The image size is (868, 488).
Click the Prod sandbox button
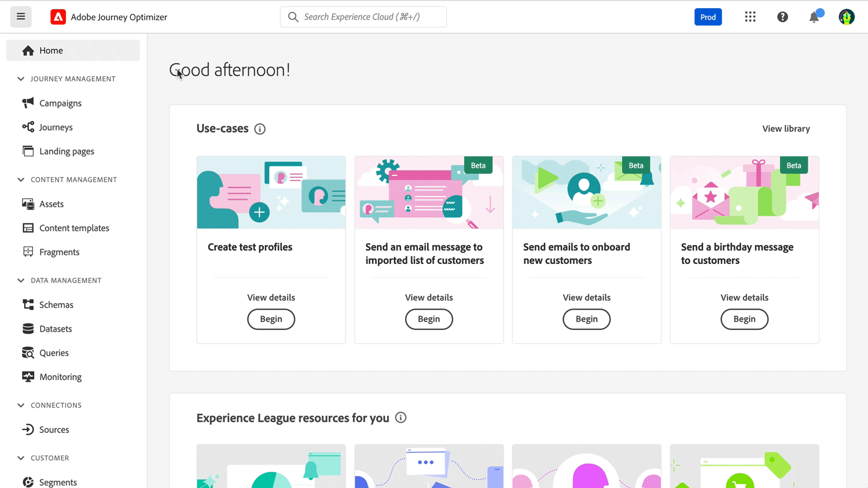point(708,17)
